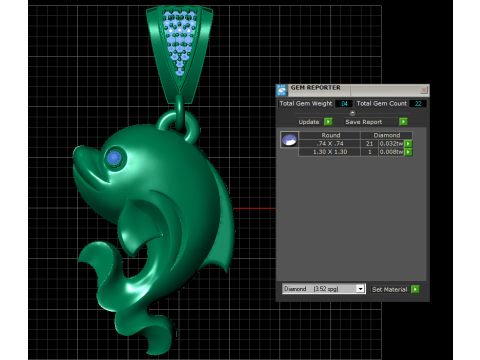Viewport: 480px width, 360px height.
Task: Click the Diamond column header
Action: pyautogui.click(x=387, y=135)
